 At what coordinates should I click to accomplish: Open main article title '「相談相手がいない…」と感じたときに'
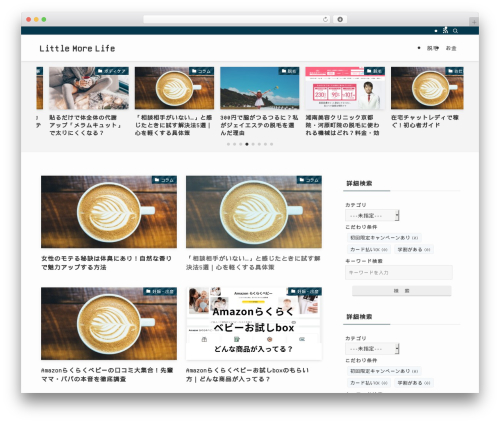(253, 263)
